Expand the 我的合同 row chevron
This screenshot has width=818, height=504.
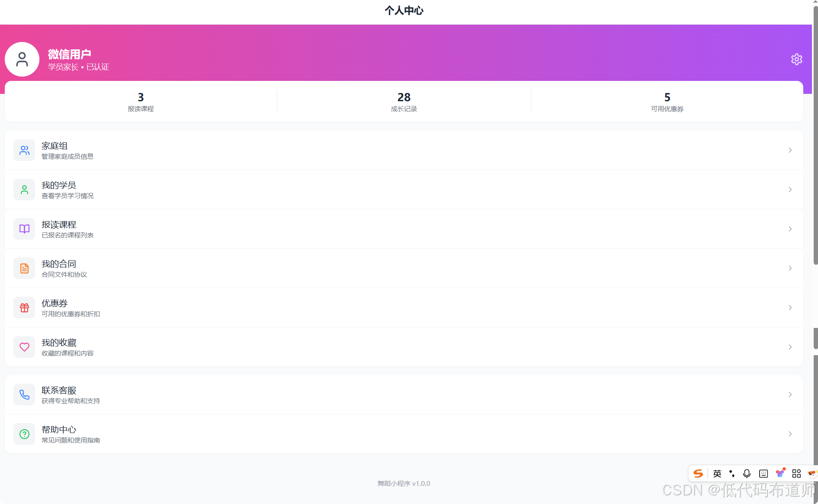tap(790, 268)
